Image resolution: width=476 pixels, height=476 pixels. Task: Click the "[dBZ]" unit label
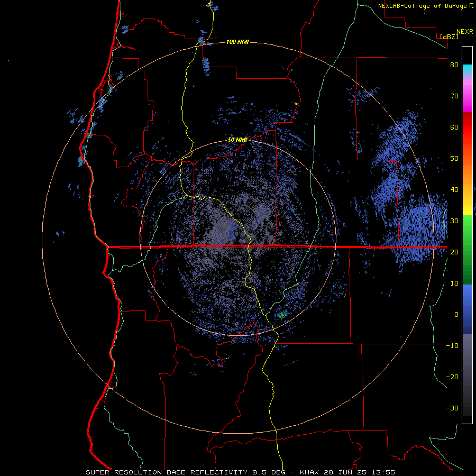(x=449, y=37)
